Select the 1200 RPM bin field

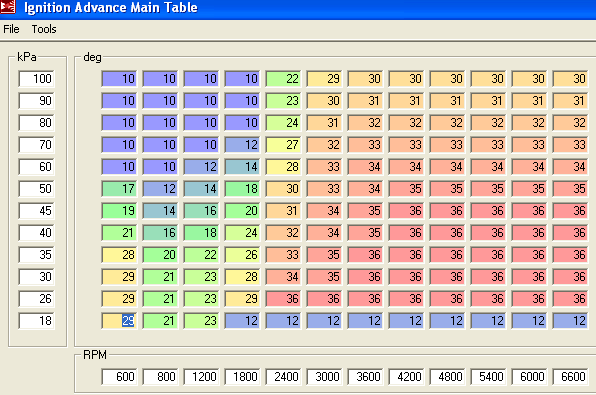click(201, 377)
